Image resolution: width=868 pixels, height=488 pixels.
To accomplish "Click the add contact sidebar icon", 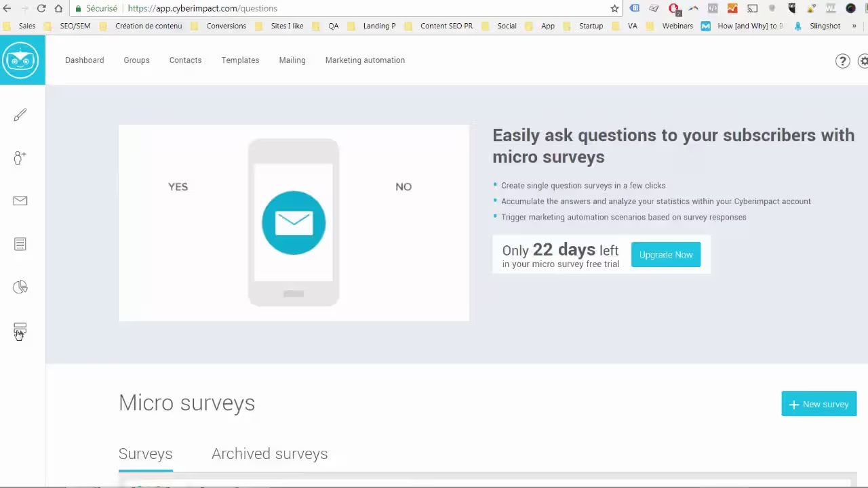I will [x=20, y=158].
